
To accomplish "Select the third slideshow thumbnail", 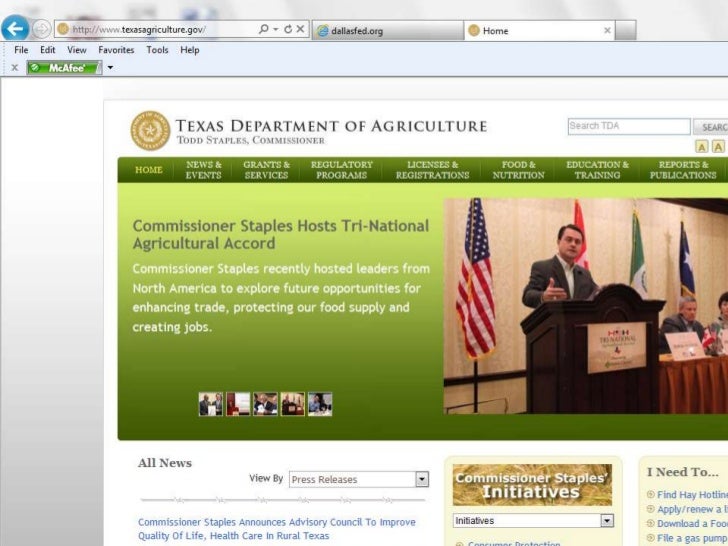I will point(265,404).
